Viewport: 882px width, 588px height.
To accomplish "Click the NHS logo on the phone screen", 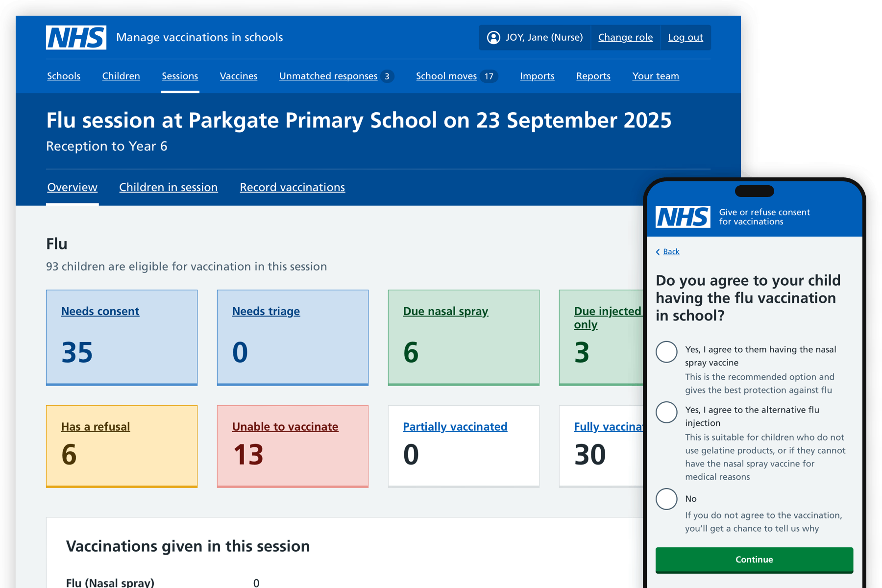I will pos(683,217).
